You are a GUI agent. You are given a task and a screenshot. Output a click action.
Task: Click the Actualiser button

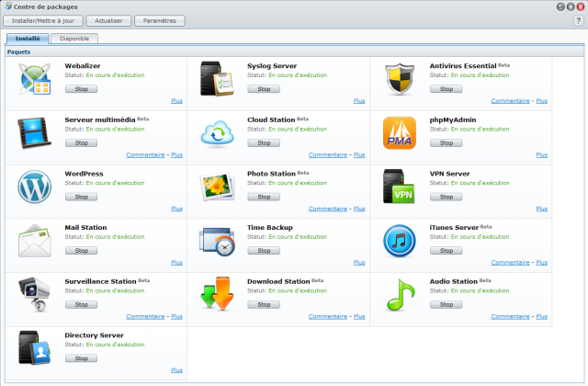tap(109, 20)
